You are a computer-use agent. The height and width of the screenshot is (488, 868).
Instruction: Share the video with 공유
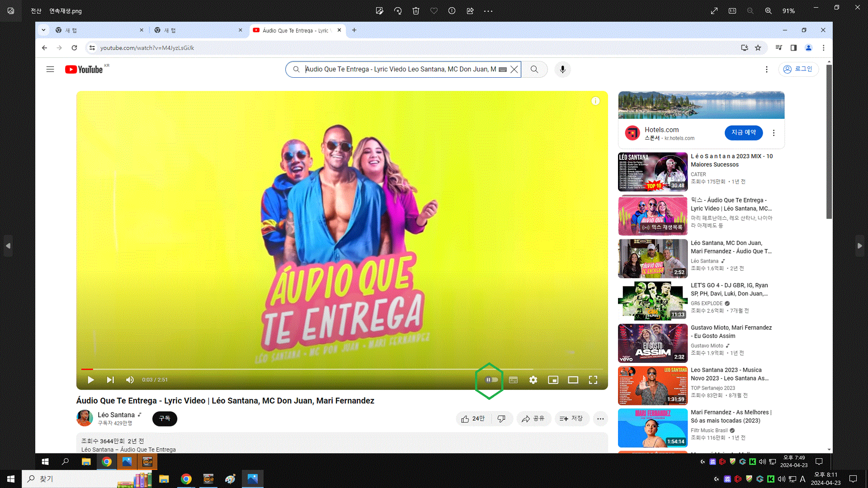point(533,419)
